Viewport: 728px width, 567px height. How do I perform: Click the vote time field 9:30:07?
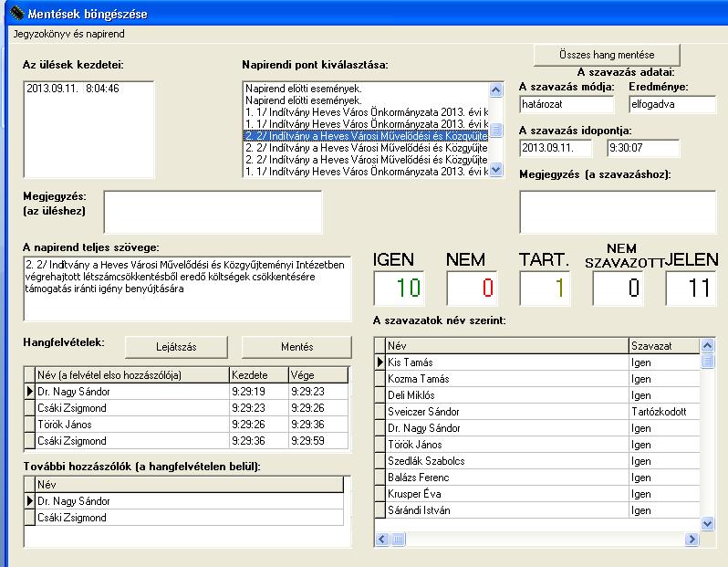click(x=643, y=148)
